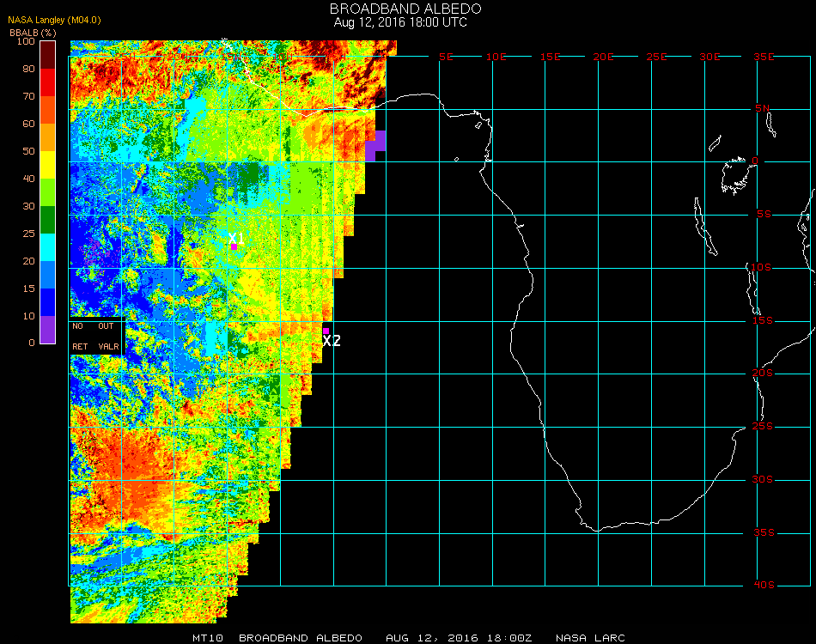Image resolution: width=816 pixels, height=644 pixels.
Task: Click the 30S latitude label
Action: click(x=763, y=480)
